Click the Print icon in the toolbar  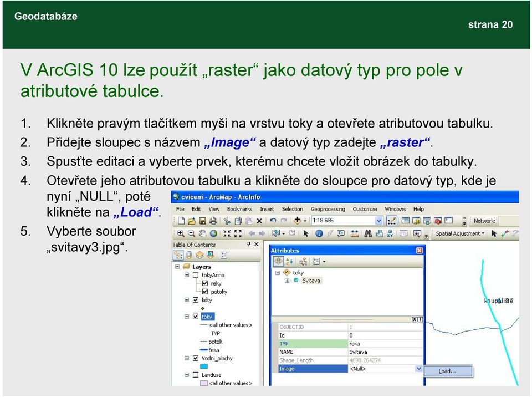coord(213,221)
